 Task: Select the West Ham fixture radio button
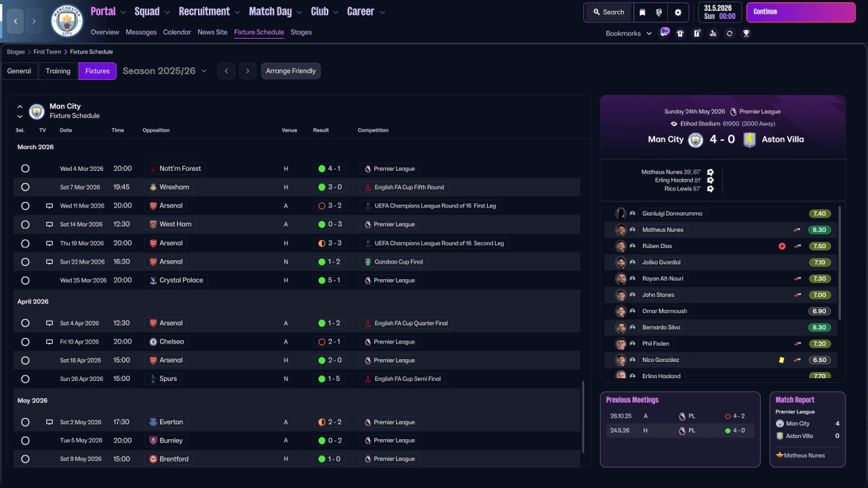[x=25, y=224]
